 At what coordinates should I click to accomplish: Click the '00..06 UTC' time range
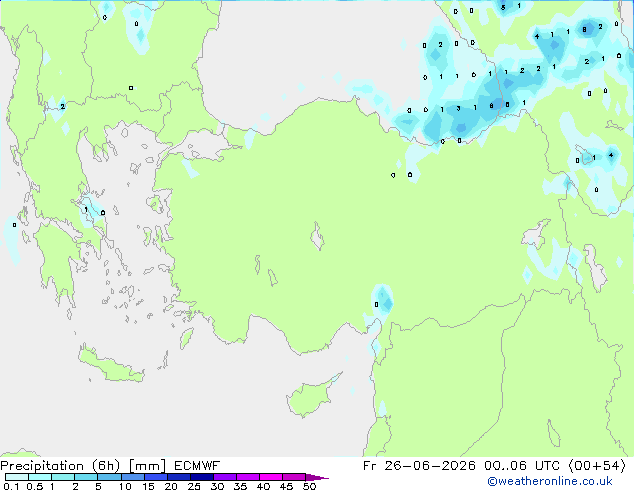point(522,466)
